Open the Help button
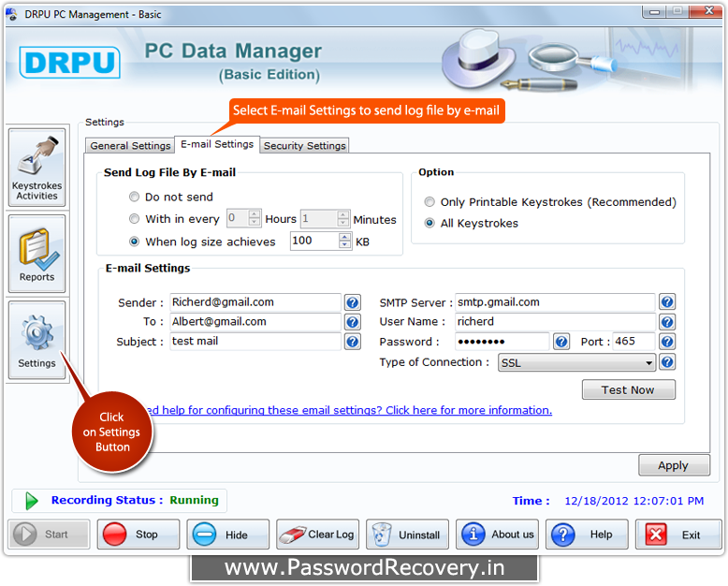728x586 pixels. click(x=587, y=535)
